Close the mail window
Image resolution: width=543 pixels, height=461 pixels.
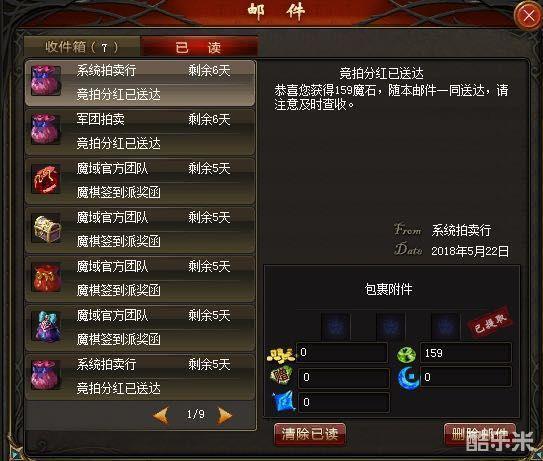click(x=529, y=16)
